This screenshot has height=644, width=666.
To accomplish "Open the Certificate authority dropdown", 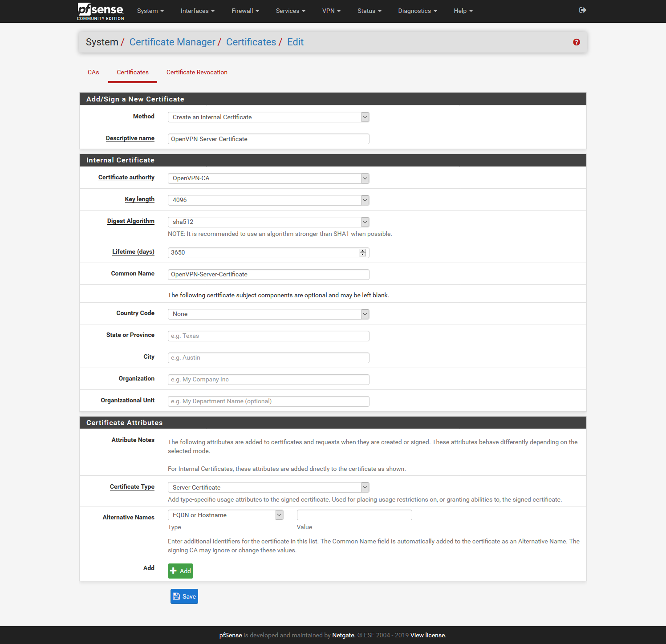I will (x=268, y=178).
